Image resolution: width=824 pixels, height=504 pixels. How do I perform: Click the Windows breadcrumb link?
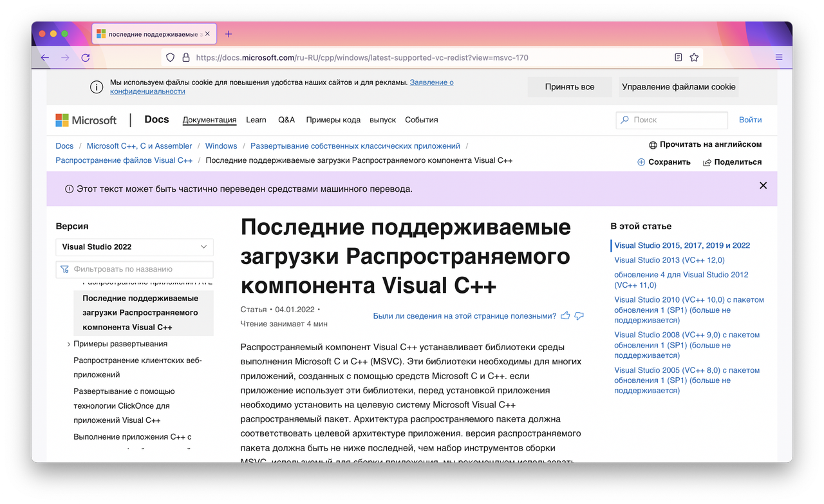click(x=221, y=146)
